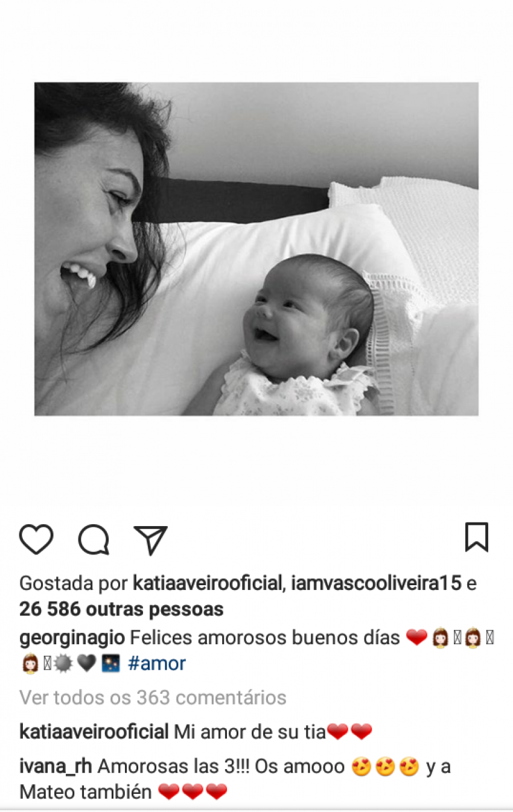Click the red hearts after Mateo también
The image size is (513, 812).
(193, 791)
